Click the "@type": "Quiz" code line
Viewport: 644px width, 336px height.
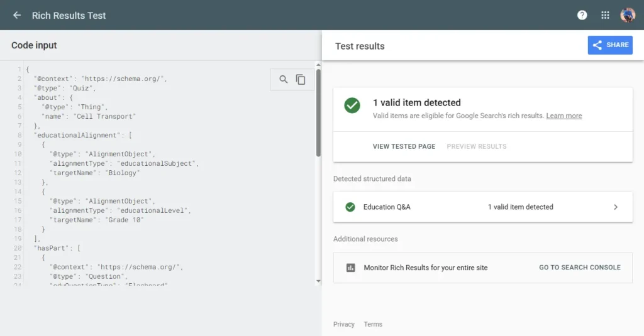coord(65,88)
